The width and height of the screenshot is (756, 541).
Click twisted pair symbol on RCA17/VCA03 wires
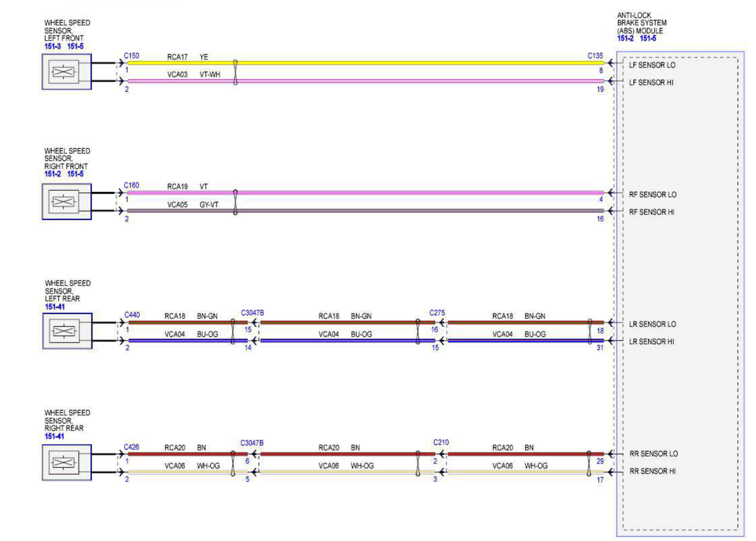click(235, 72)
